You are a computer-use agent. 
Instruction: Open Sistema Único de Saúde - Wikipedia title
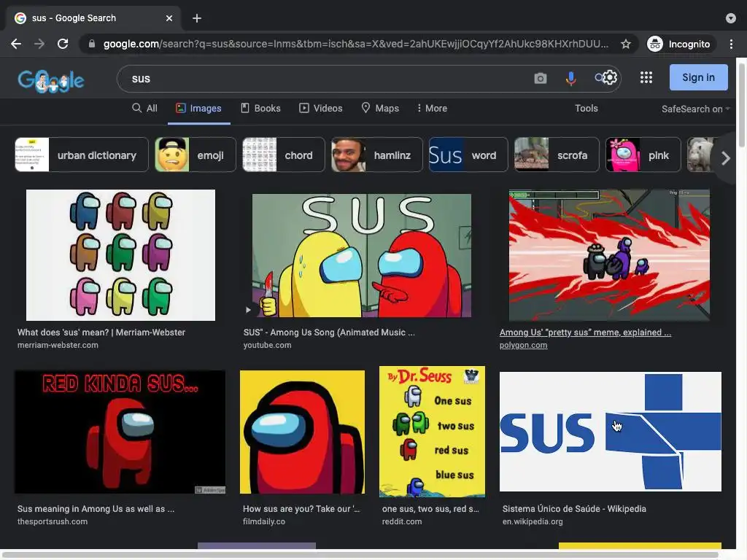coord(574,508)
